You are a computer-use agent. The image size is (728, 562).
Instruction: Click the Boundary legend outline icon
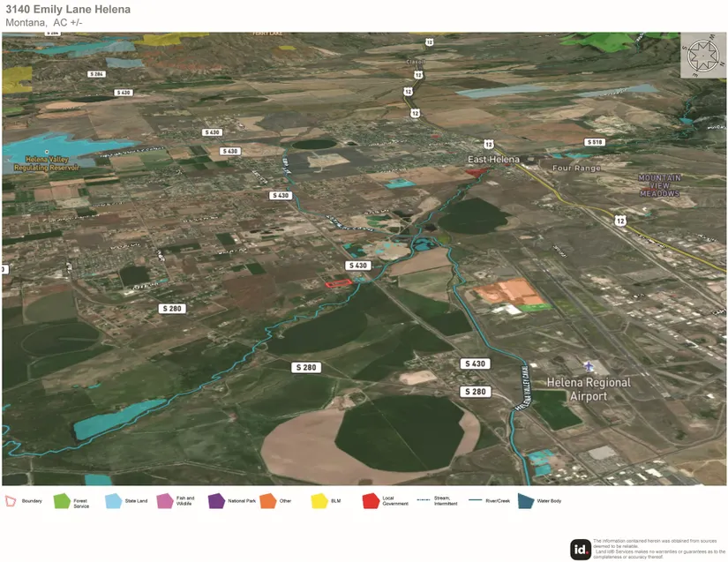click(x=11, y=501)
